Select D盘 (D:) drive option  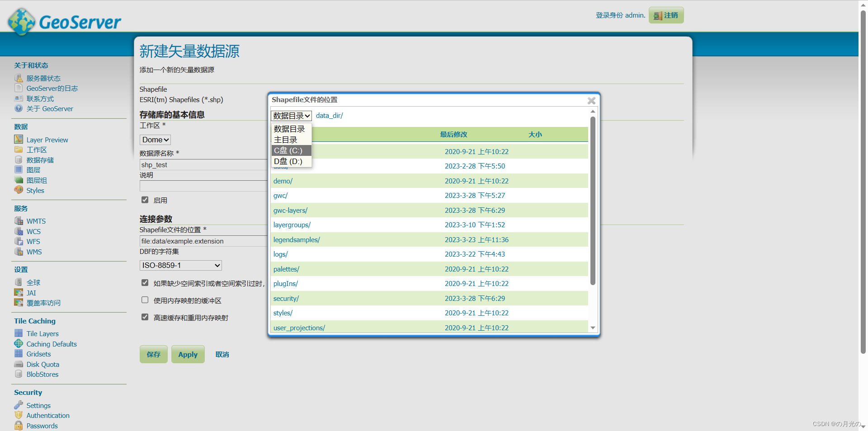point(291,161)
